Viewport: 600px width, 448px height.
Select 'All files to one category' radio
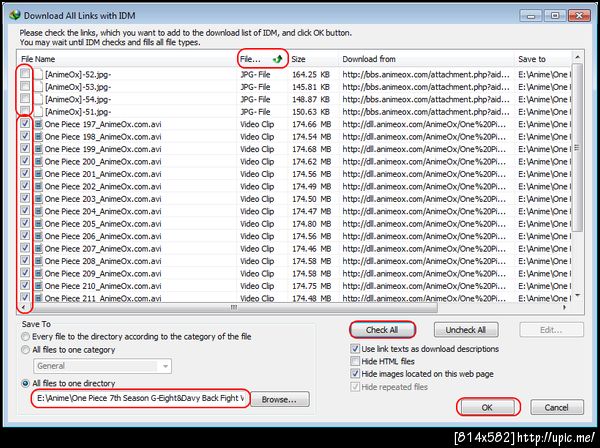coord(25,350)
